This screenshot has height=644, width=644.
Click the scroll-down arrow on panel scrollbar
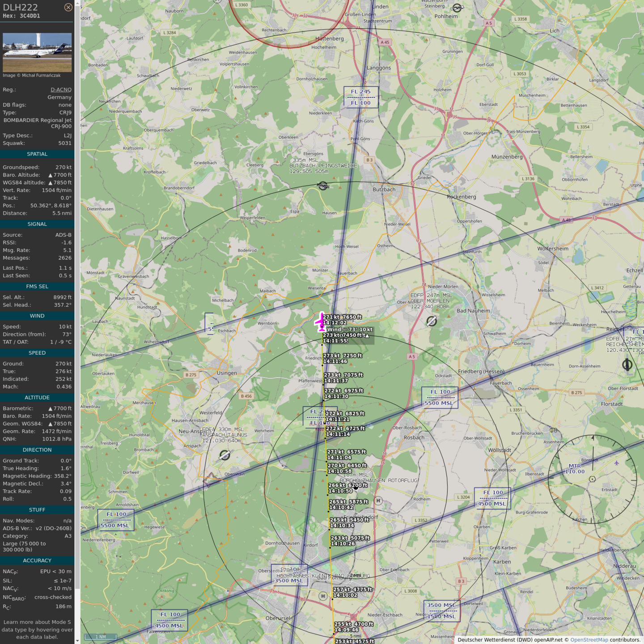coord(77,640)
